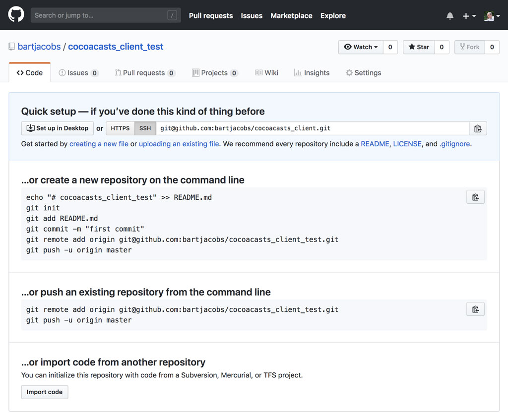Open the user avatar menu
The height and width of the screenshot is (420, 508).
click(x=492, y=16)
